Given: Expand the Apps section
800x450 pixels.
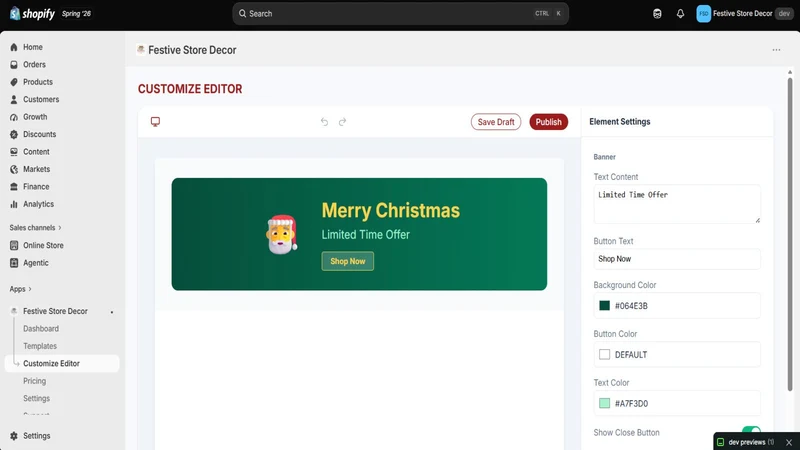Looking at the screenshot, I should pyautogui.click(x=20, y=289).
